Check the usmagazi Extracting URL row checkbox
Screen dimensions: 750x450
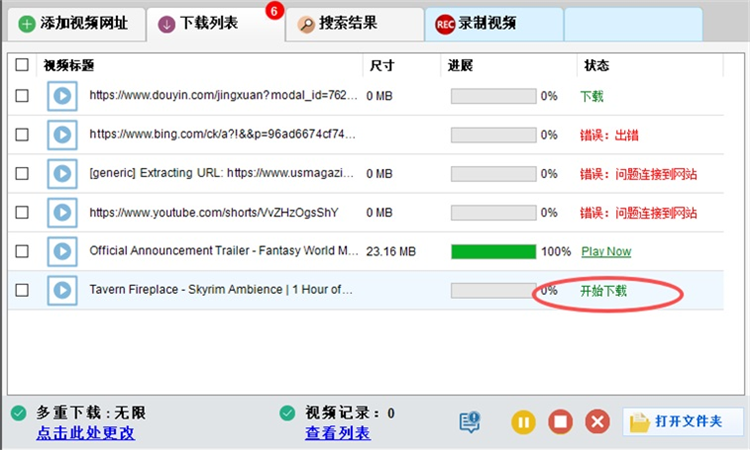(22, 173)
